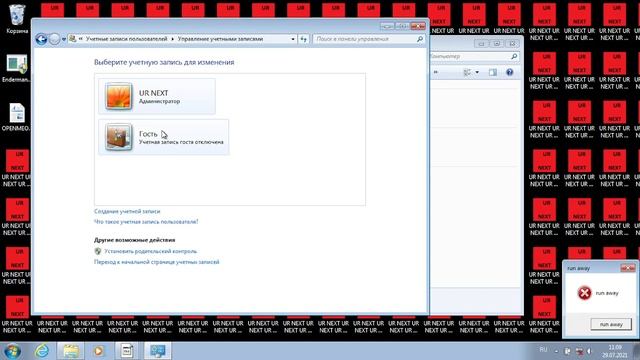The width and height of the screenshot is (640, 360).
Task: Open help in the Компьютер window
Action: click(509, 72)
